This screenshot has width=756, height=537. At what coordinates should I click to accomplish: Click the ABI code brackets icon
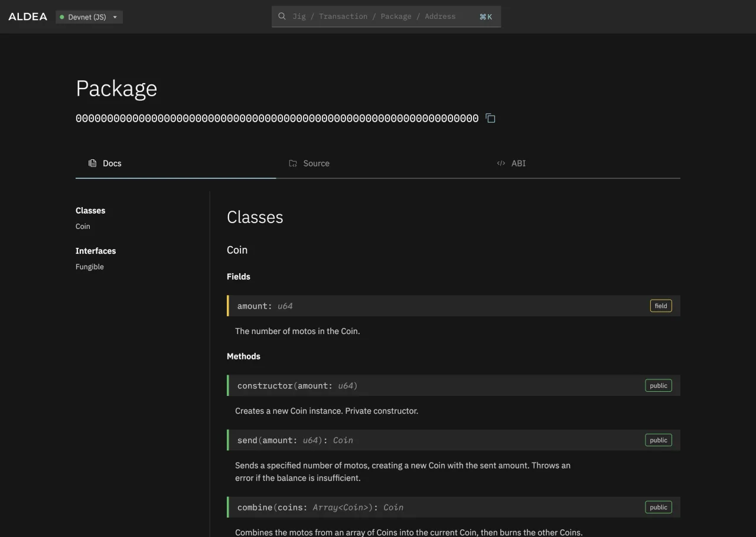501,163
